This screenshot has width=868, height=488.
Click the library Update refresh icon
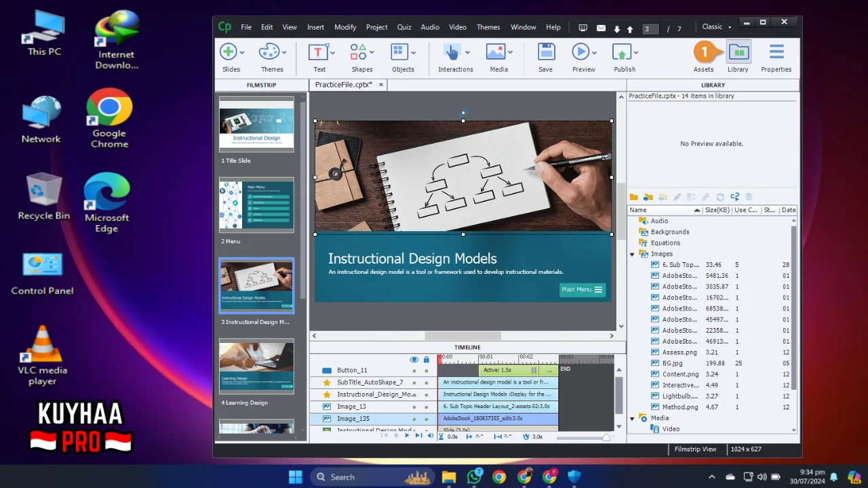point(720,197)
